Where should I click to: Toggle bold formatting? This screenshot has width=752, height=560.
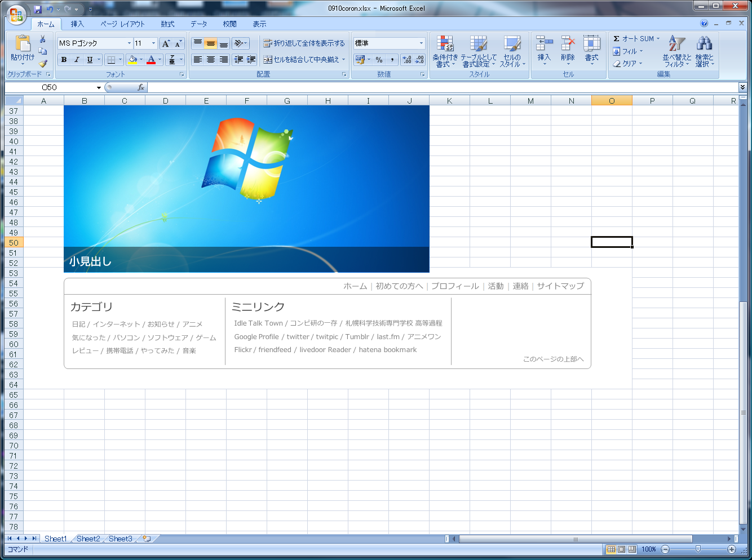(64, 60)
